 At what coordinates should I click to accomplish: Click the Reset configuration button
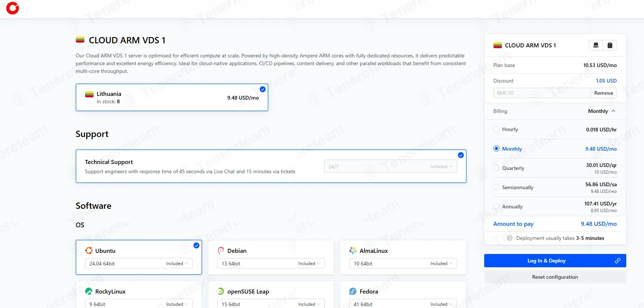click(555, 277)
